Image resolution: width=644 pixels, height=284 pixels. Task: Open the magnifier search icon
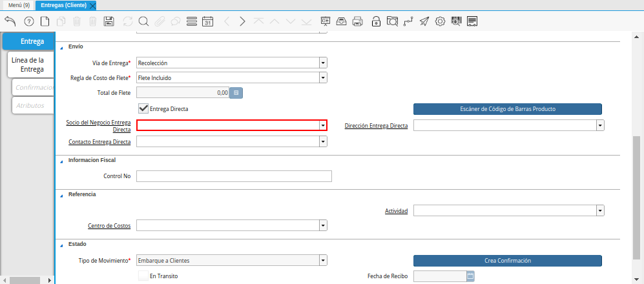143,21
